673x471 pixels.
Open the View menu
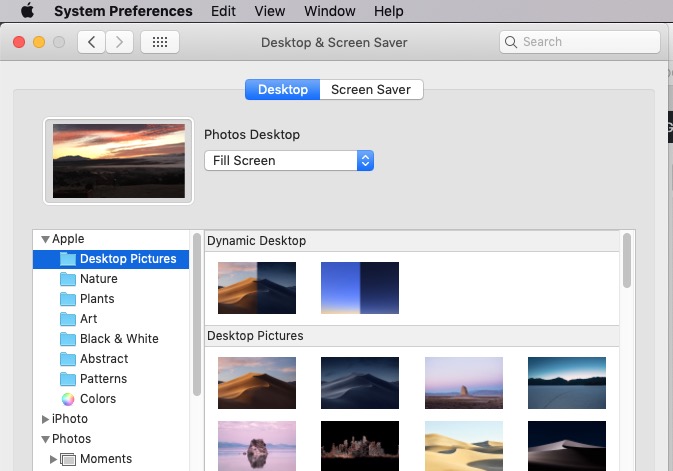click(270, 11)
